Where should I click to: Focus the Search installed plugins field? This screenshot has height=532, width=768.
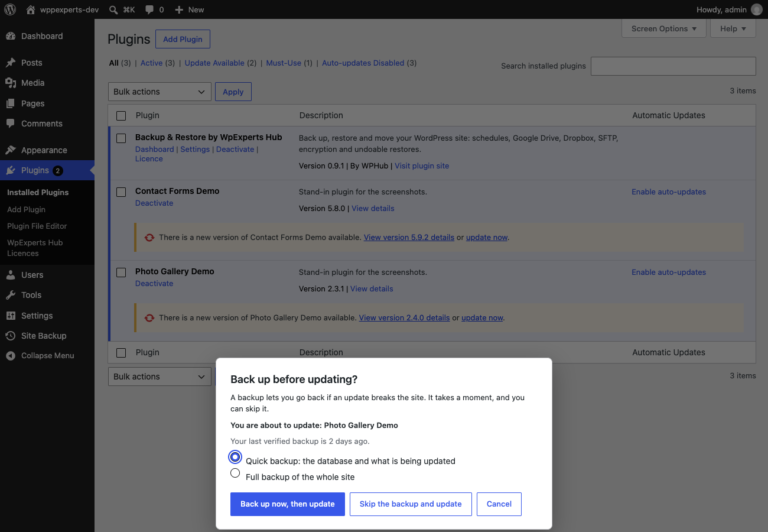[673, 66]
